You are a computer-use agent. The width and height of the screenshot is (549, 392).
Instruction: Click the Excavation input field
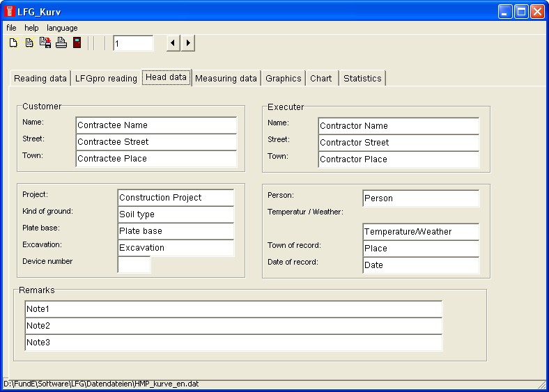(x=176, y=248)
